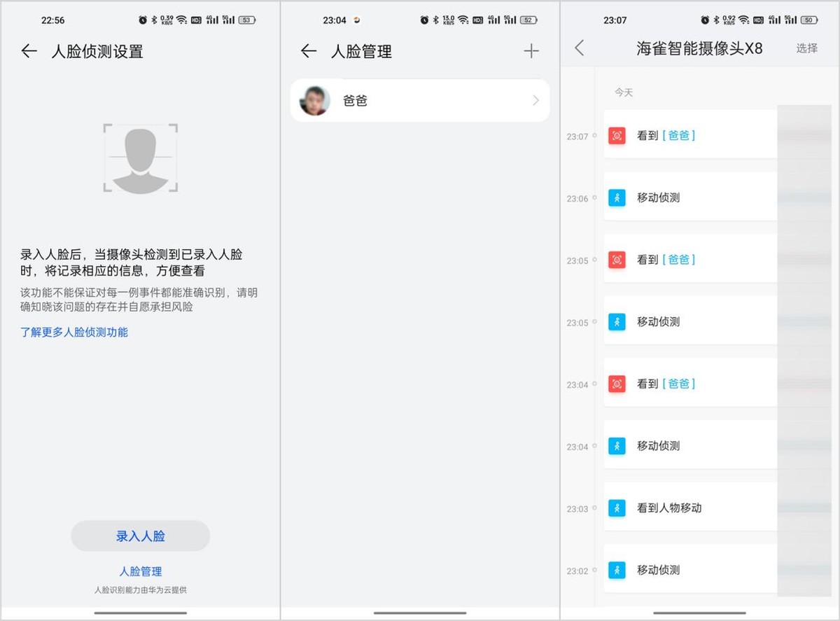The width and height of the screenshot is (840, 621).
Task: Tap 移动侦测 label at 23:06
Action: (658, 197)
